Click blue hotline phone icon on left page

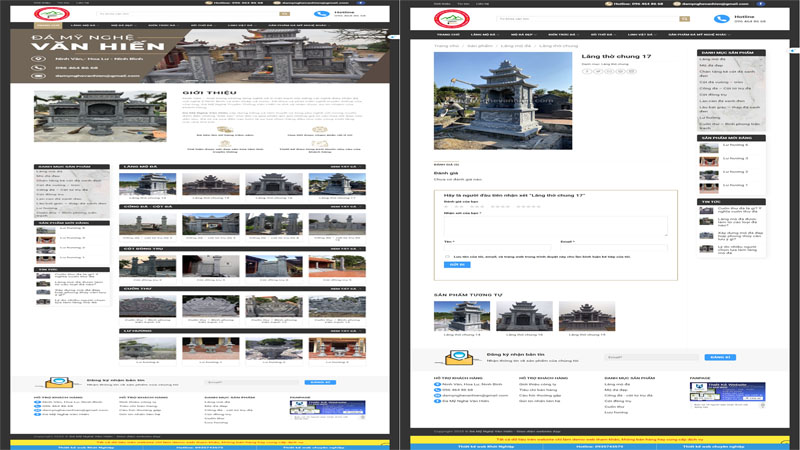(321, 14)
